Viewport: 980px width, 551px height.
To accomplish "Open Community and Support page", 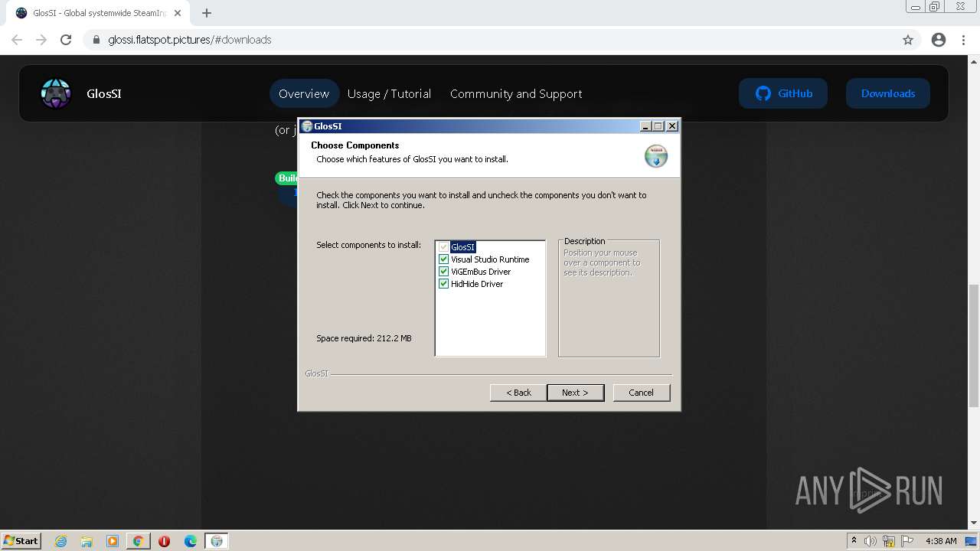I will tap(516, 93).
